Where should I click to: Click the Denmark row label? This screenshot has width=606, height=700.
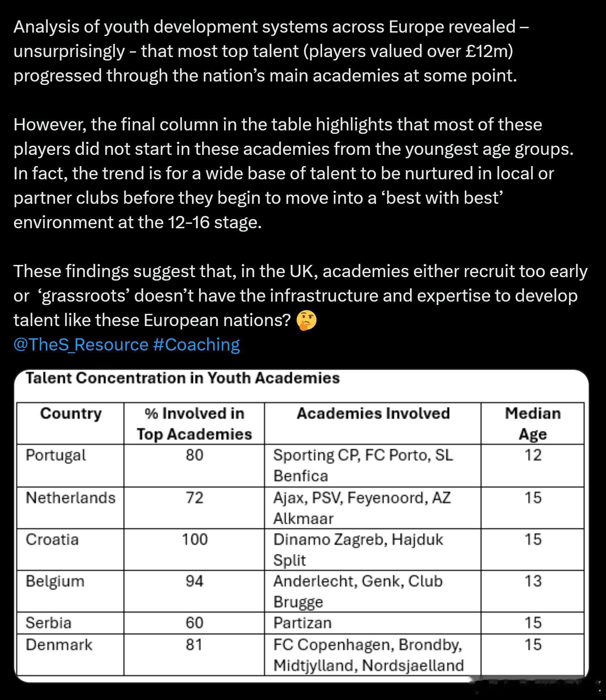coord(59,645)
